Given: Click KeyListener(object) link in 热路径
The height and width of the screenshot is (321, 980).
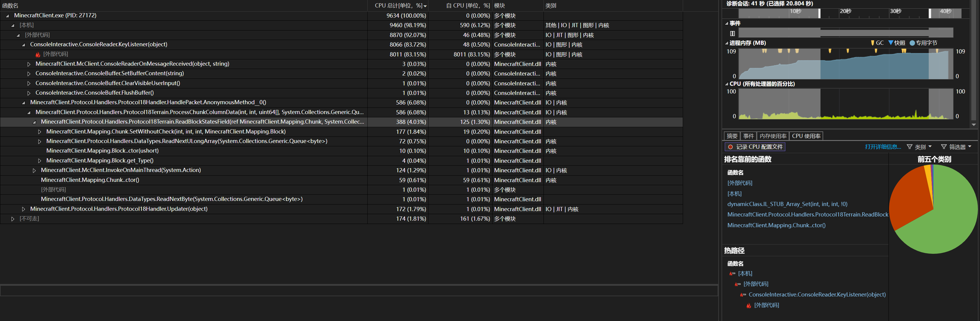Looking at the screenshot, I should click(817, 295).
